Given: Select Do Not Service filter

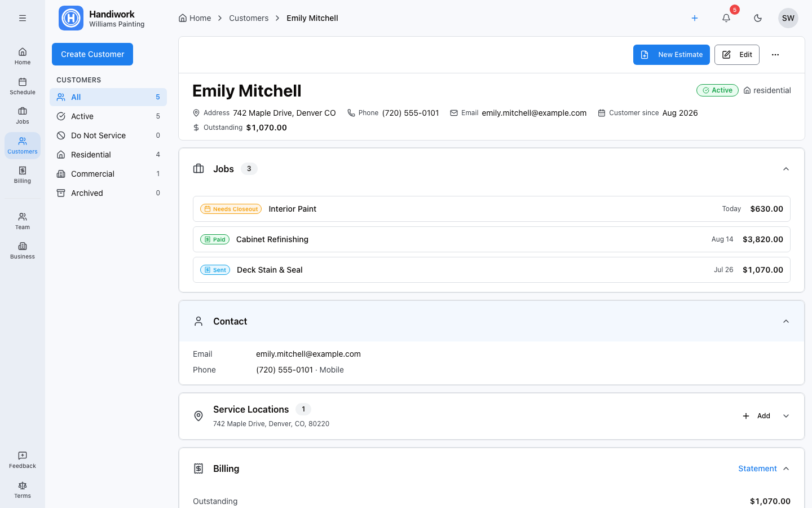Looking at the screenshot, I should pyautogui.click(x=108, y=135).
